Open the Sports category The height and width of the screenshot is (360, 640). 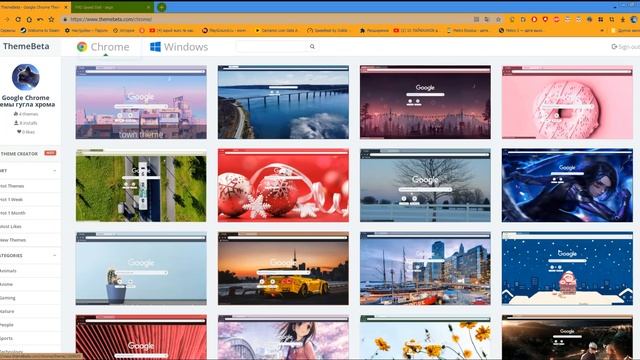click(x=7, y=338)
